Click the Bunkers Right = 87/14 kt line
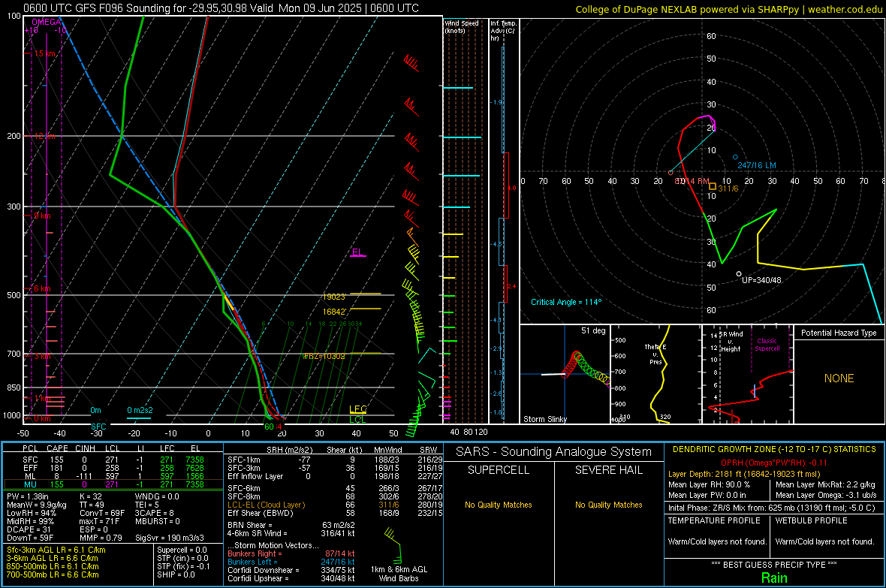 [291, 553]
